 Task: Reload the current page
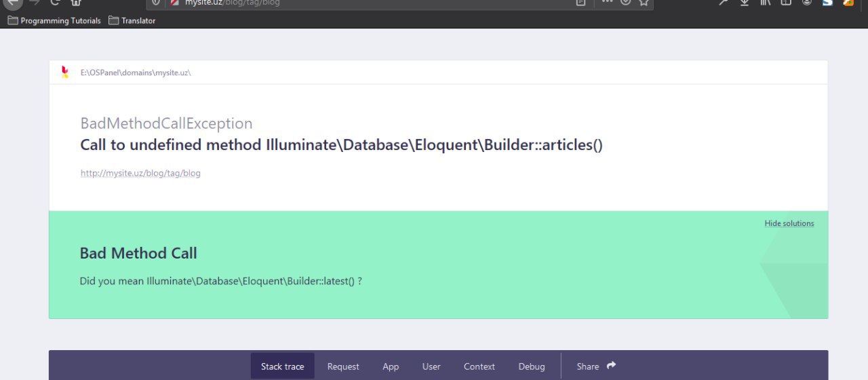coord(56,2)
